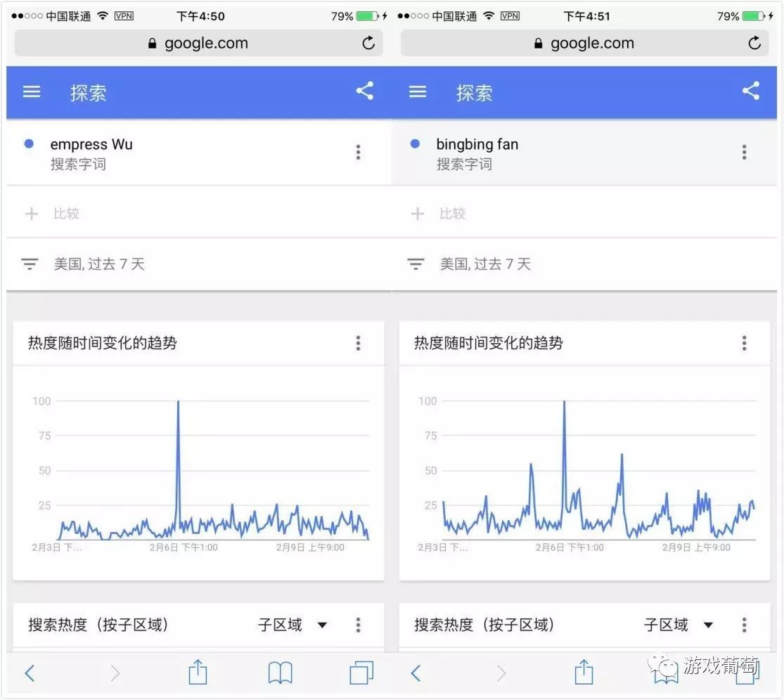
Task: Open more options for left trend chart card
Action: pyautogui.click(x=358, y=343)
